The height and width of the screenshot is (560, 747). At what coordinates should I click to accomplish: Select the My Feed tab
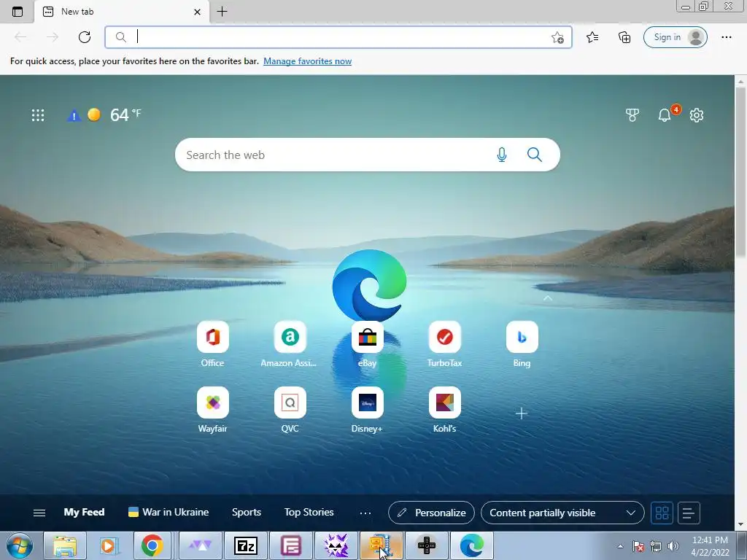(85, 513)
